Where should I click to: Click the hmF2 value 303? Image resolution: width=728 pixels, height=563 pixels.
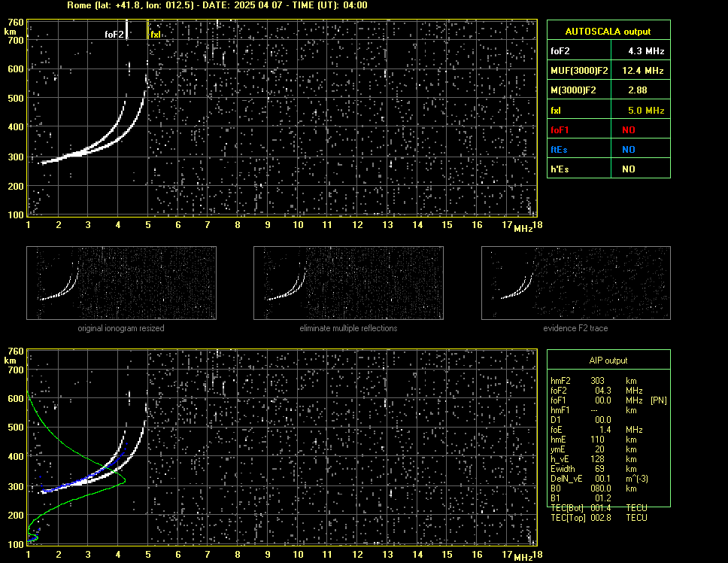point(598,381)
